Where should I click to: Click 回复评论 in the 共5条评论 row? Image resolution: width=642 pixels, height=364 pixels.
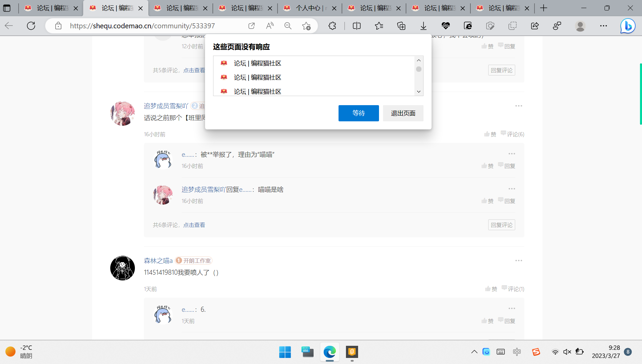502,70
